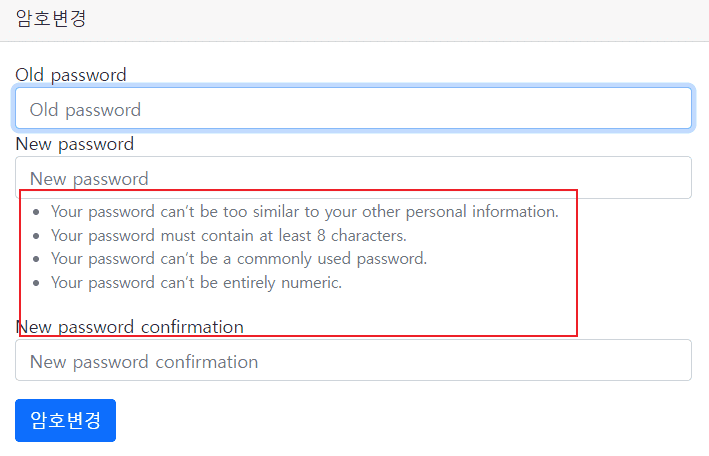This screenshot has width=709, height=456.
Task: Click 'personal information' in the first hint
Action: click(484, 212)
